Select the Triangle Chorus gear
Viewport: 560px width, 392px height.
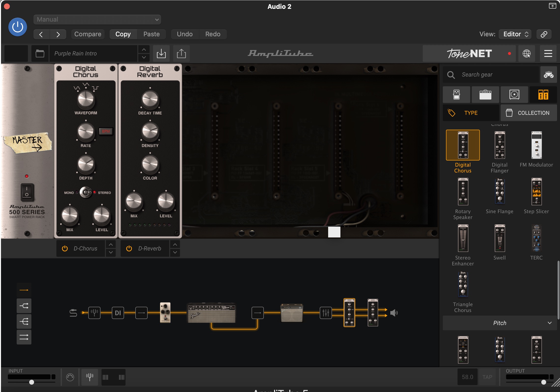coord(463,285)
